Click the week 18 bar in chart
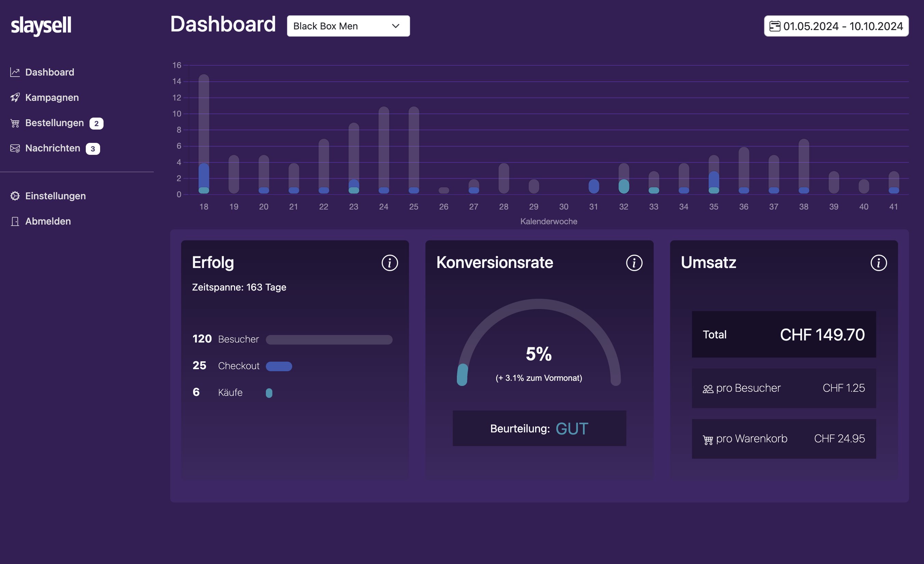924x564 pixels. tap(204, 134)
